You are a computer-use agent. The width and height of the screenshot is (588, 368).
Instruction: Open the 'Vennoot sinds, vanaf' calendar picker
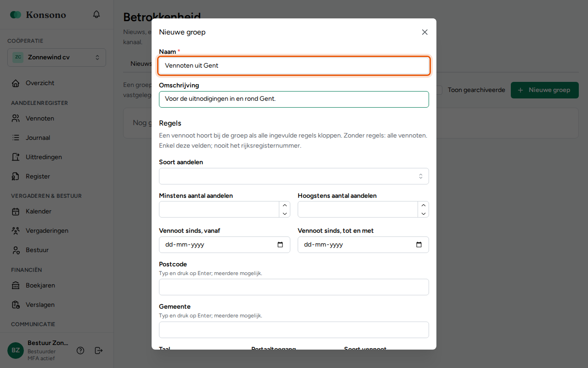280,245
